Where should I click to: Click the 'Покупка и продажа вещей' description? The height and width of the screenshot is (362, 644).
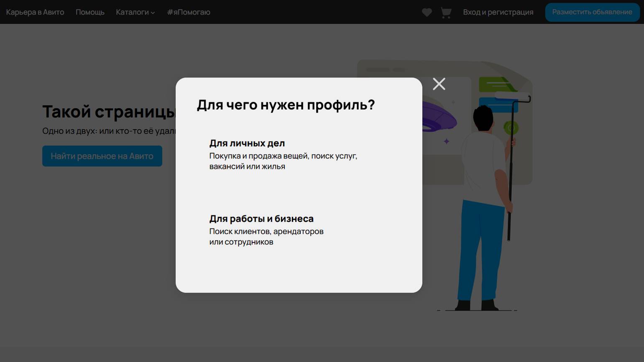click(283, 161)
